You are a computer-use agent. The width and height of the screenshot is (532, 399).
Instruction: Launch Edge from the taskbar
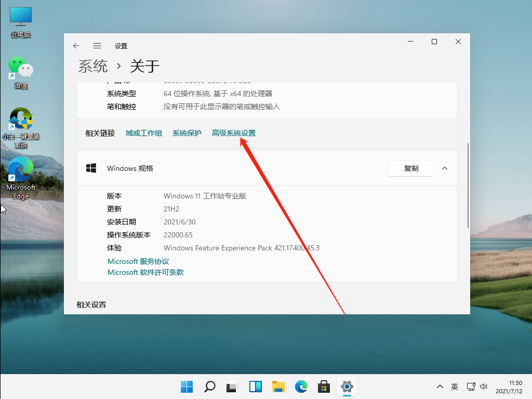[301, 387]
